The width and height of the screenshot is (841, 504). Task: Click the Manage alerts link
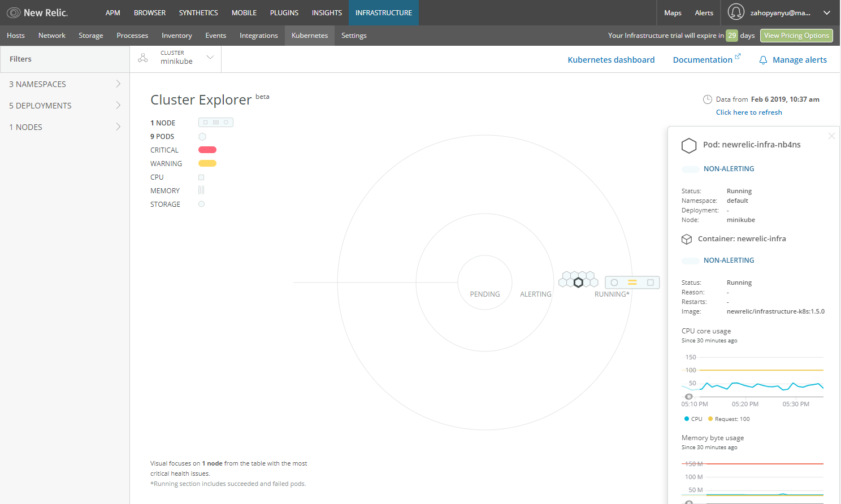(800, 60)
